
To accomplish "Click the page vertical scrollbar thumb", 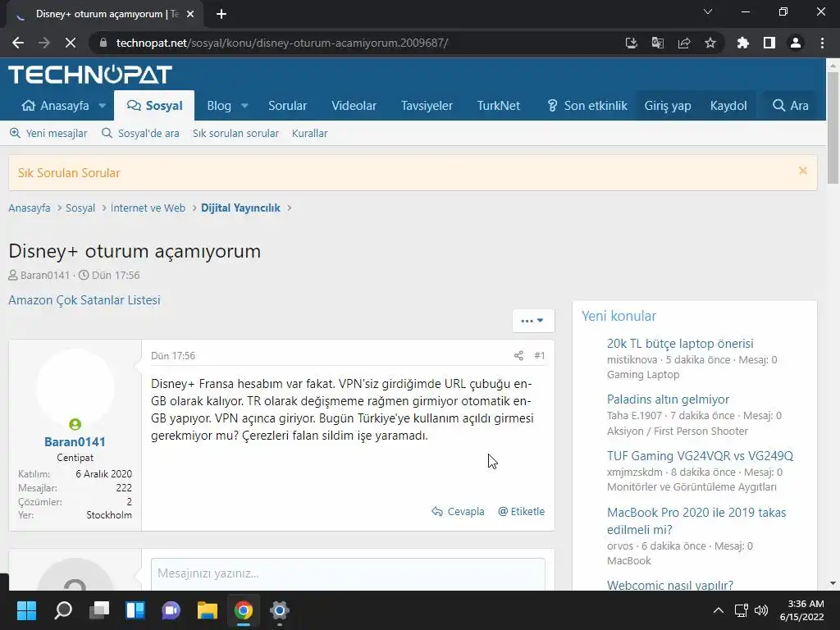I will (833, 127).
